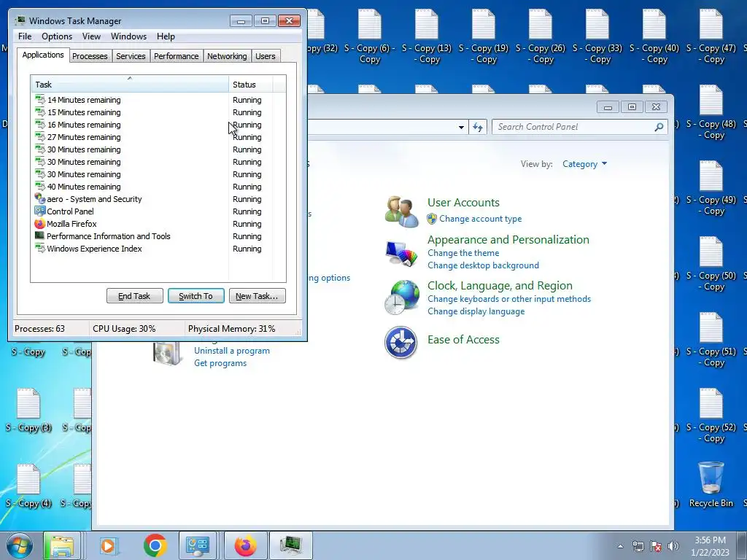
Task: Click the Appearance and Personalization monitor icon
Action: [401, 253]
